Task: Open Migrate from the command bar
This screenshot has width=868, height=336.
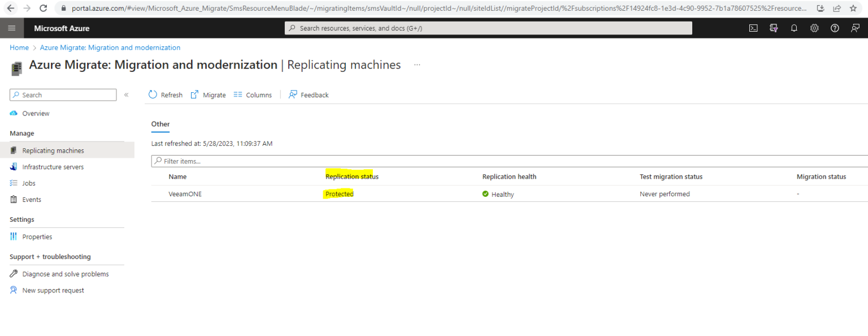Action: (x=208, y=94)
